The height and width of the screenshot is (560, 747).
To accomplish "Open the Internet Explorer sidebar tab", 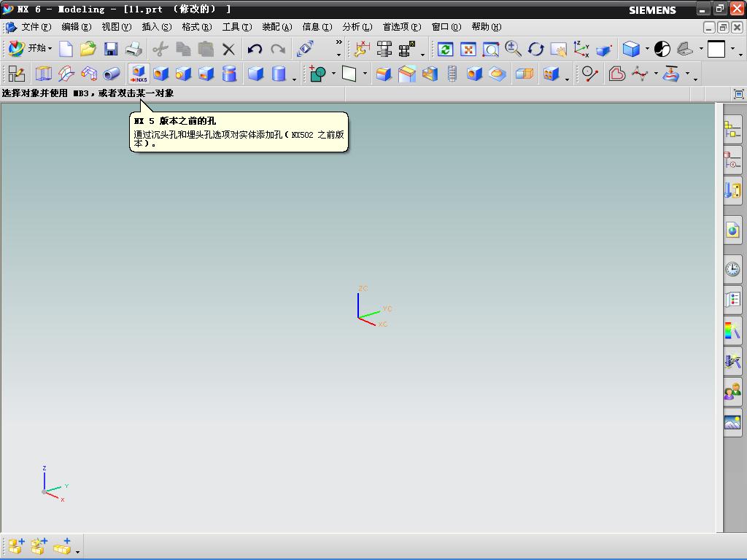I will pos(732,231).
